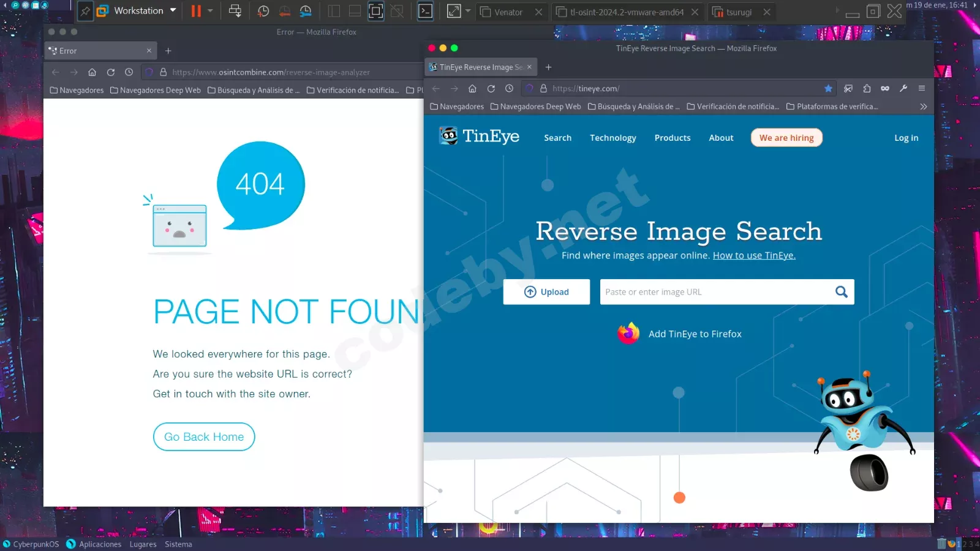Revert the virtual machine to its snapshot

tap(284, 11)
